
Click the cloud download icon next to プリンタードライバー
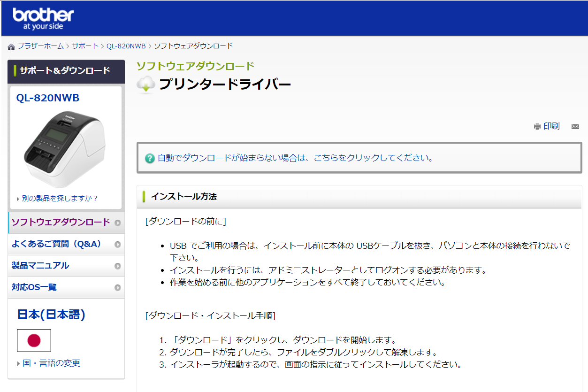(145, 85)
